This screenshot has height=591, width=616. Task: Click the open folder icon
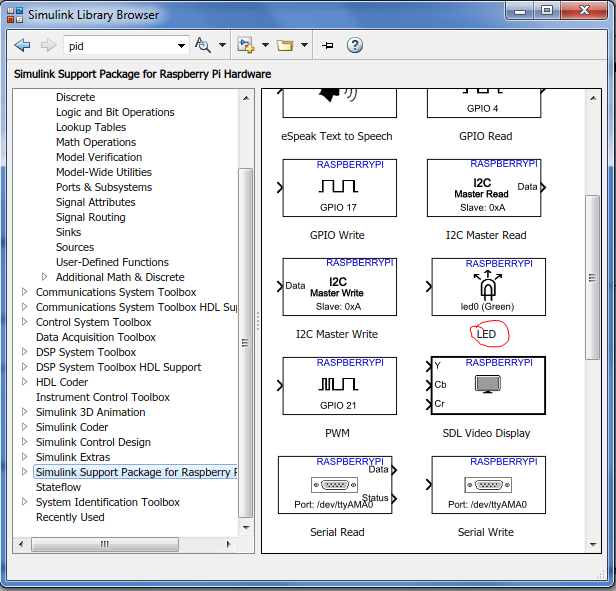pos(285,45)
